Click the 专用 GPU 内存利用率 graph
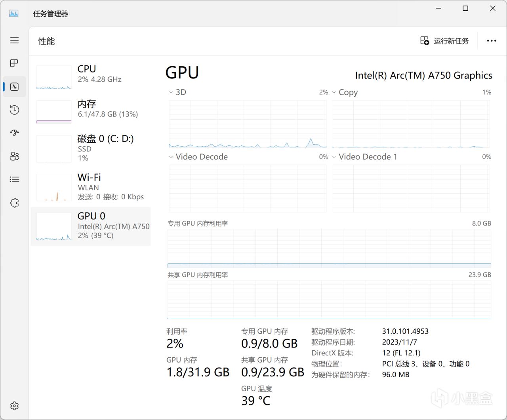The height and width of the screenshot is (420, 507). pyautogui.click(x=329, y=248)
